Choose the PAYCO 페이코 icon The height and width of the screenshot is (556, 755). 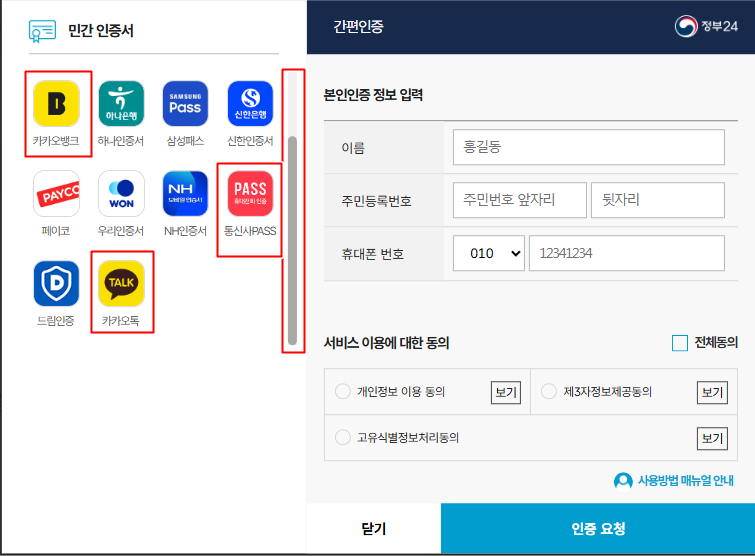(x=56, y=194)
